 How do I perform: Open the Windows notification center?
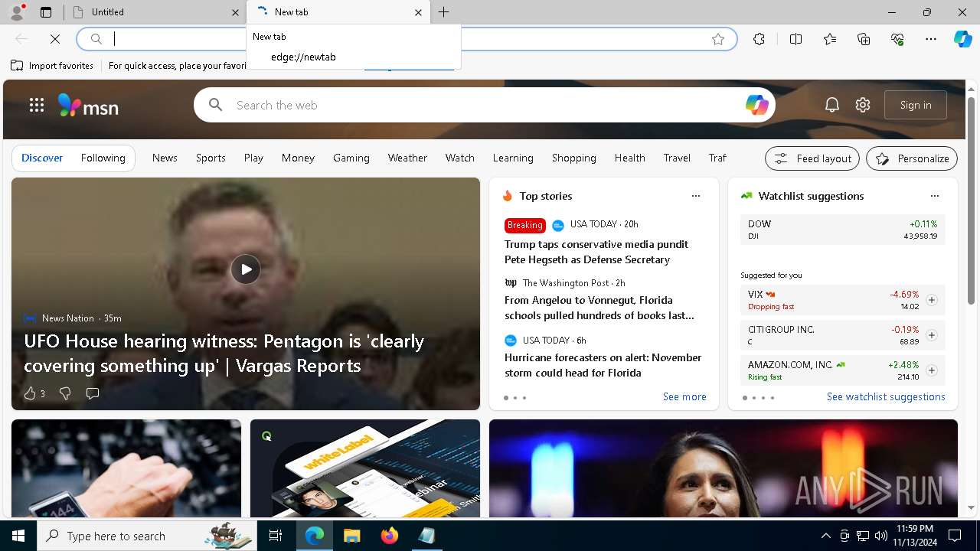pyautogui.click(x=955, y=536)
